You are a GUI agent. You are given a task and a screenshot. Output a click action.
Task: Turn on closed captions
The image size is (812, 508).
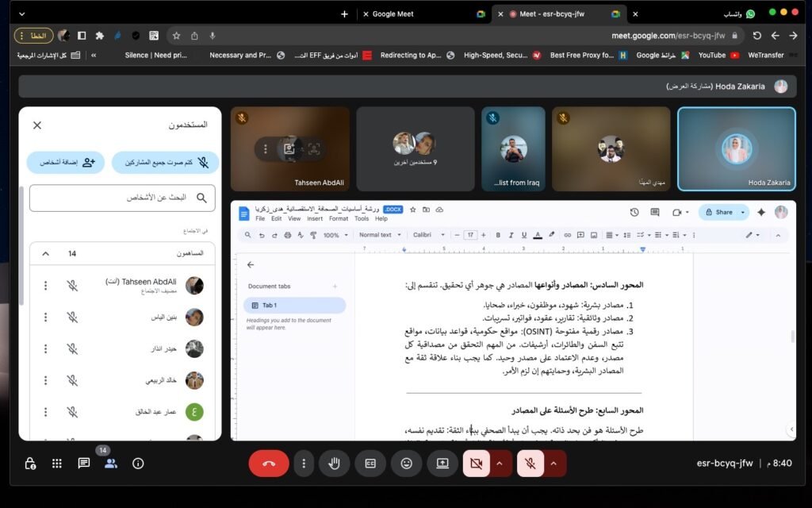(x=370, y=464)
